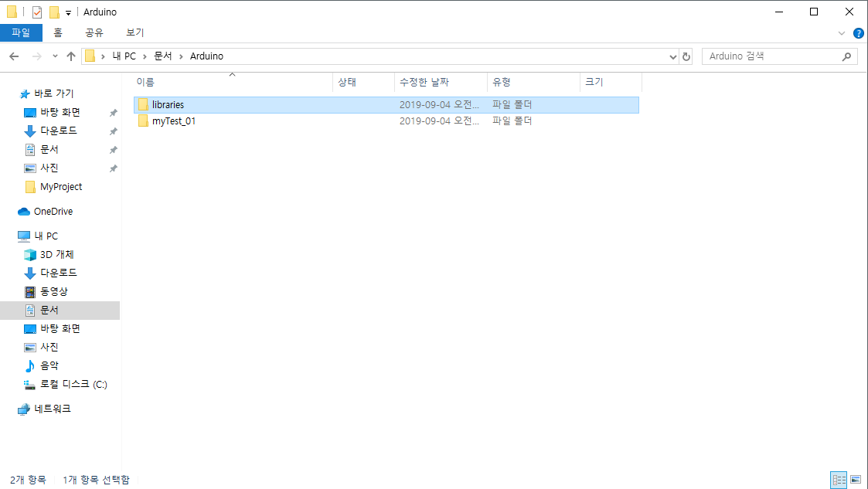
Task: Open 로컬 디스크 (C:) drive
Action: click(73, 384)
